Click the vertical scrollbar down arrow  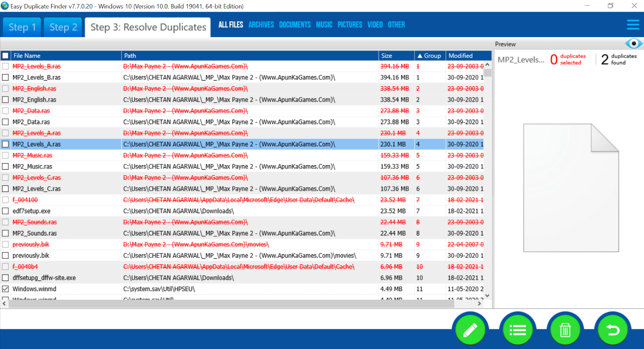[x=487, y=295]
